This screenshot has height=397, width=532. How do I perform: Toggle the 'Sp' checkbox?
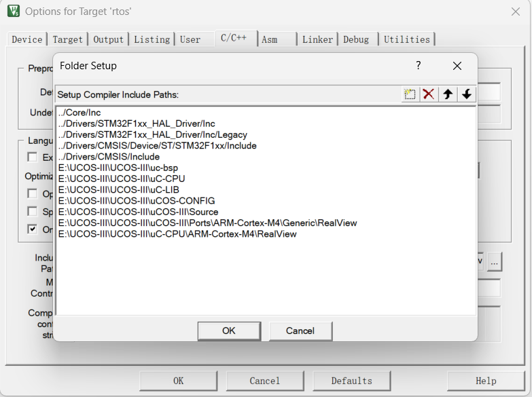[32, 212]
